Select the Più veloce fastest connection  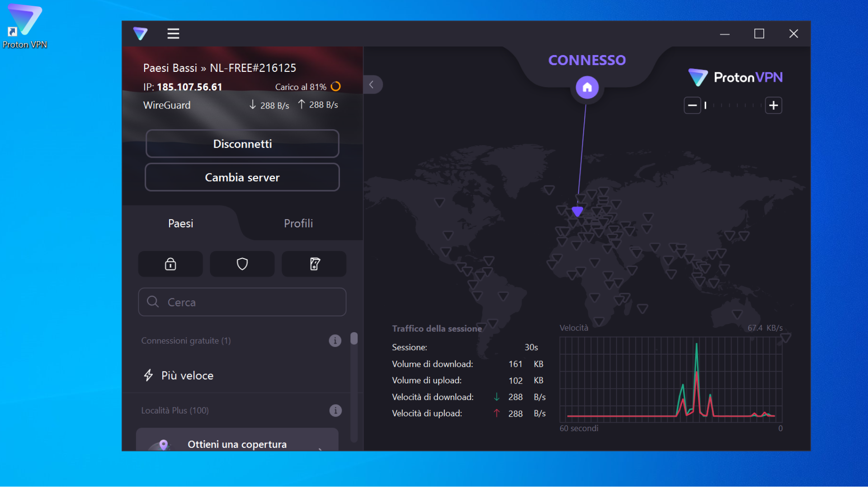coord(188,375)
